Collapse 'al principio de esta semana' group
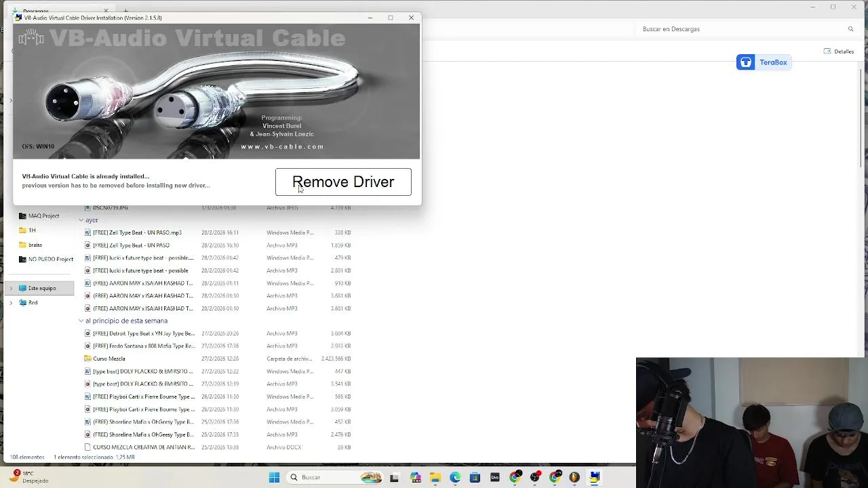The height and width of the screenshot is (488, 868). pyautogui.click(x=81, y=321)
